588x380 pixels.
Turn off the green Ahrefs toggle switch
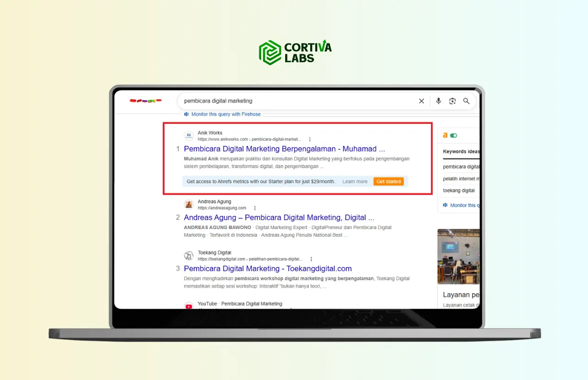click(x=453, y=135)
